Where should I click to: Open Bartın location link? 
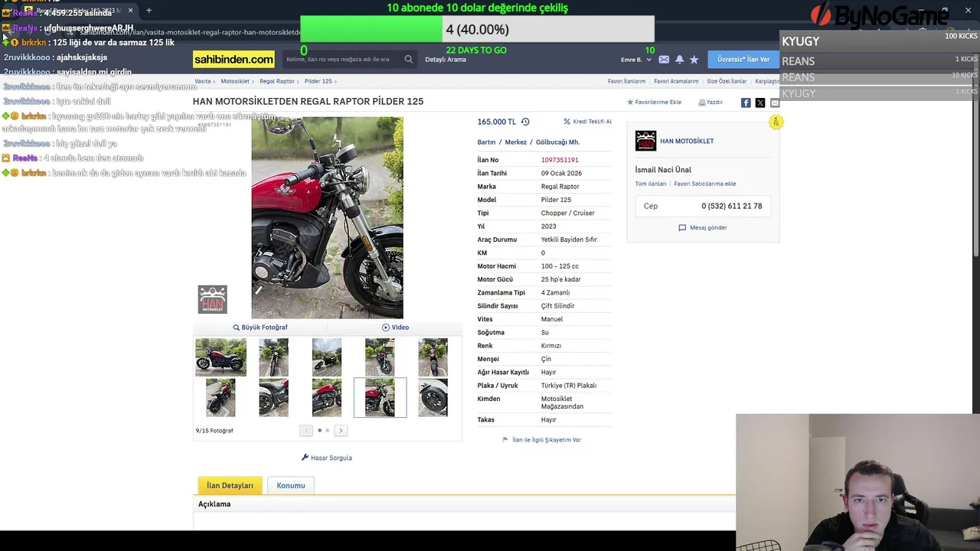[x=486, y=142]
